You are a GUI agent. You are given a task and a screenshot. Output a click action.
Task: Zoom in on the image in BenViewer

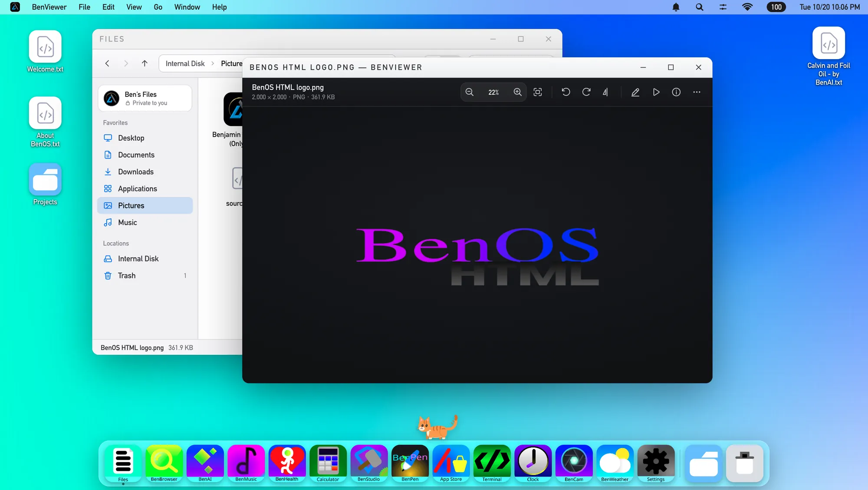(x=517, y=92)
